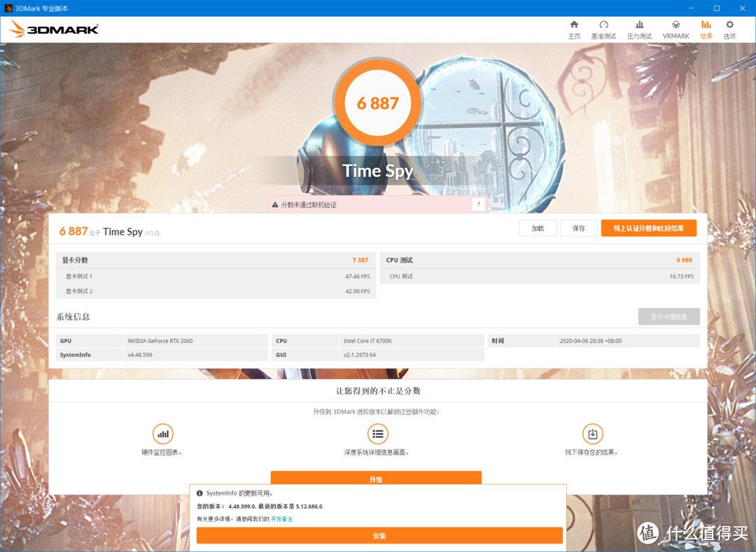
Task: Click the large 6 887 score circle
Action: pyautogui.click(x=377, y=103)
